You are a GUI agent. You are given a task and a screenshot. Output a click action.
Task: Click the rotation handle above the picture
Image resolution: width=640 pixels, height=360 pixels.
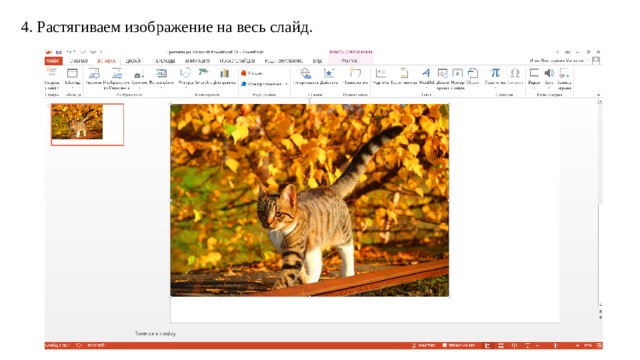point(310,100)
